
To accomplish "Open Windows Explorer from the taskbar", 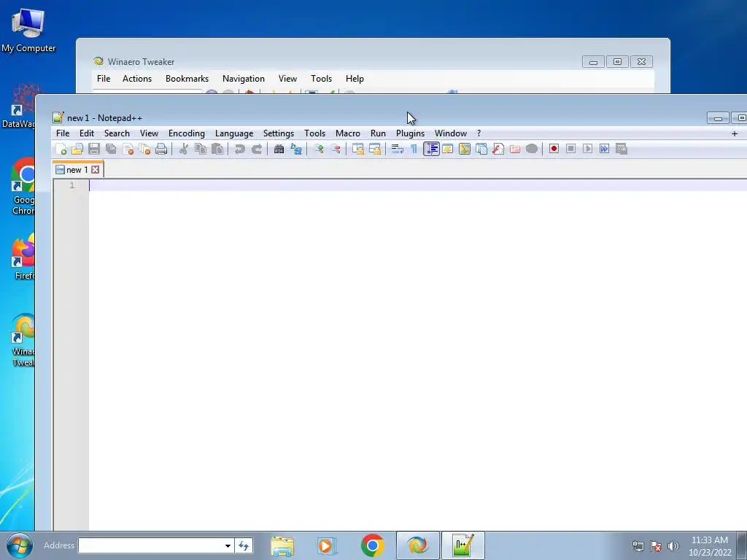I will (282, 545).
